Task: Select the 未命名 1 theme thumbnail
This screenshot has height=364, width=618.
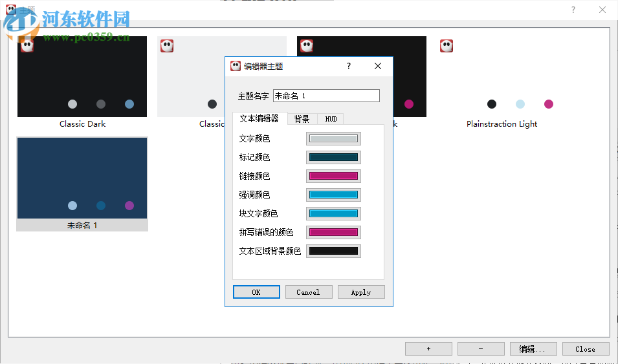Action: (82, 178)
